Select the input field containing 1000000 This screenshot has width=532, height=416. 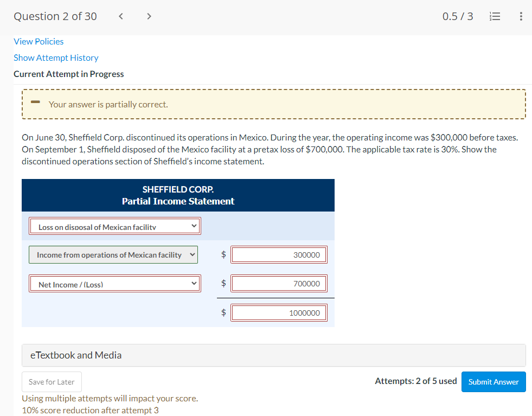pos(279,312)
